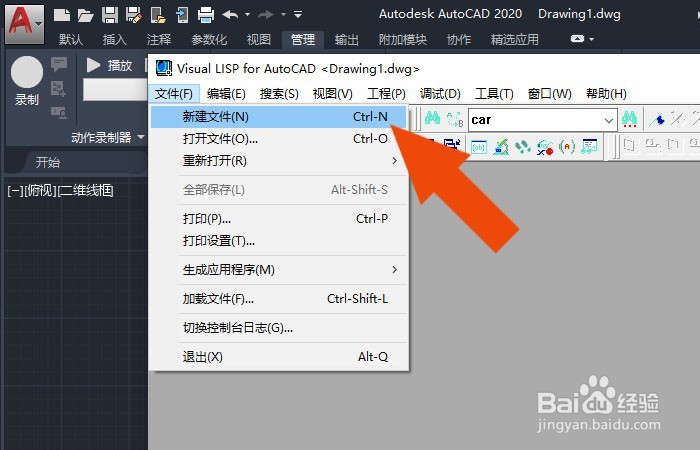The width and height of the screenshot is (700, 450).
Task: Click the 俯视 view control label
Action: point(40,191)
